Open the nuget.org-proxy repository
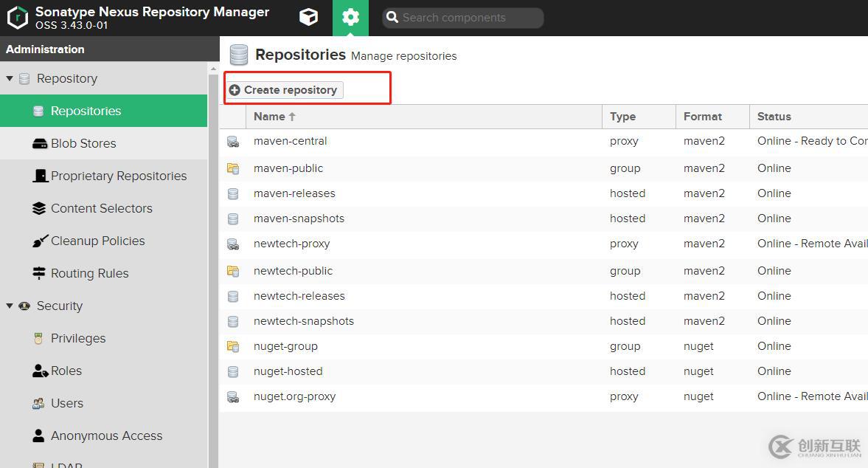 (x=294, y=396)
